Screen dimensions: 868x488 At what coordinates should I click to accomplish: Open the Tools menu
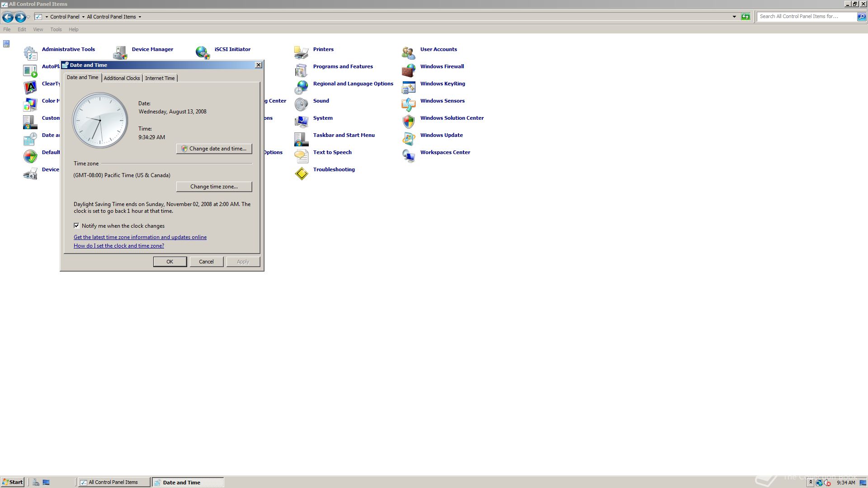(56, 29)
